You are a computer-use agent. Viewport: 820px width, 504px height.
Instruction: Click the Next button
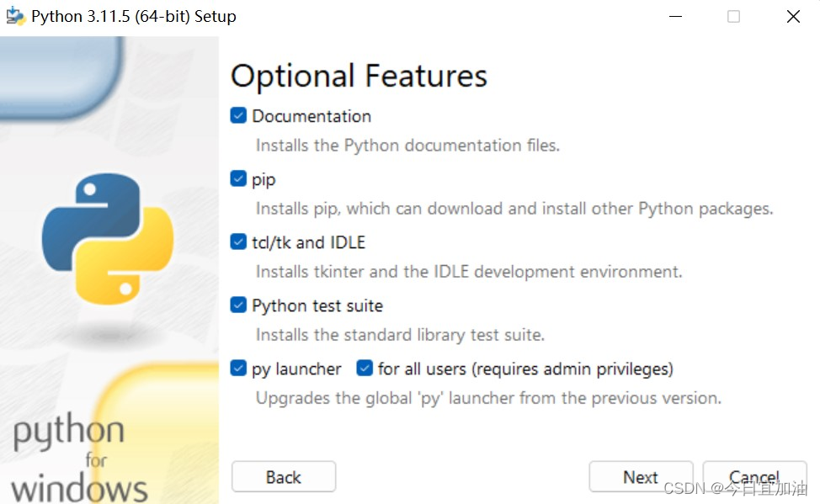tap(641, 476)
